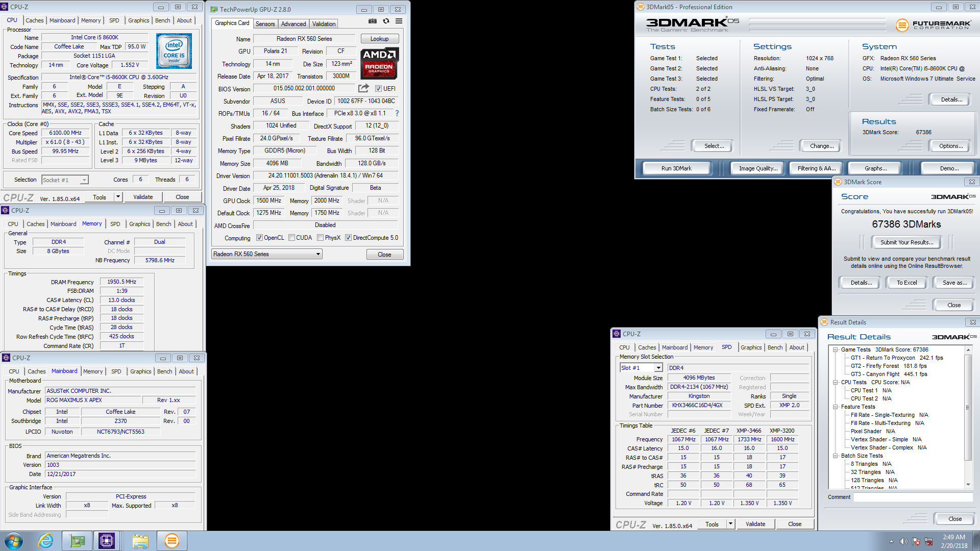Click Submit Your Results button
This screenshot has height=551, width=980.
pos(906,242)
